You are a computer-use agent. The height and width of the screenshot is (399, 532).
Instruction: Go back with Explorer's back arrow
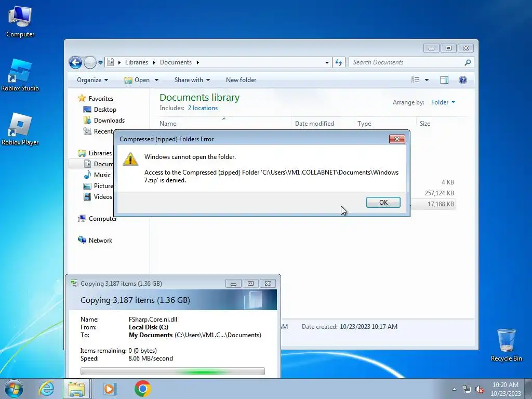(75, 62)
